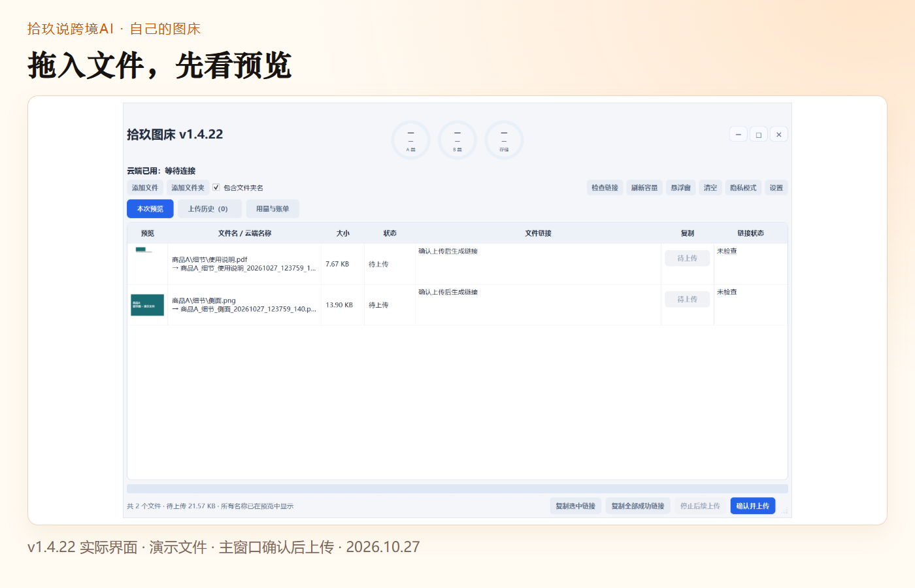The width and height of the screenshot is (915, 588).
Task: Click the 刷新容量 button
Action: pos(644,188)
